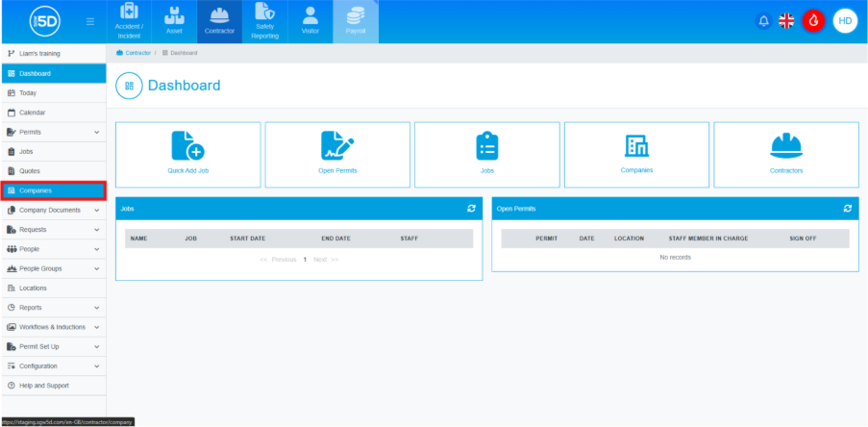Image resolution: width=868 pixels, height=427 pixels.
Task: Expand Company Documents in sidebar
Action: coord(53,210)
